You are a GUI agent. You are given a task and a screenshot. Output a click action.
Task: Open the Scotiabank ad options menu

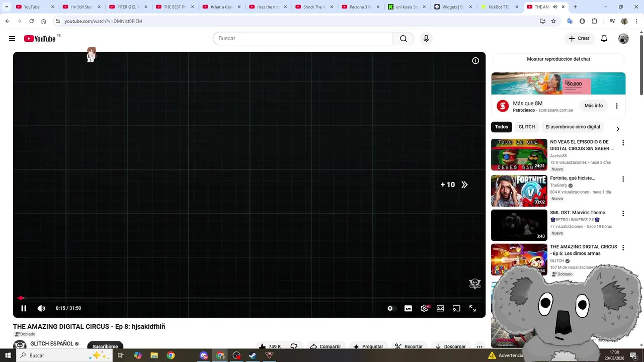coord(616,106)
